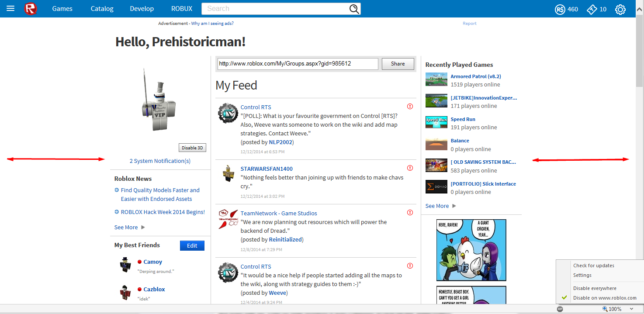644x314 pixels.
Task: Open STARWARSFAN1400 name link
Action: [x=267, y=169]
